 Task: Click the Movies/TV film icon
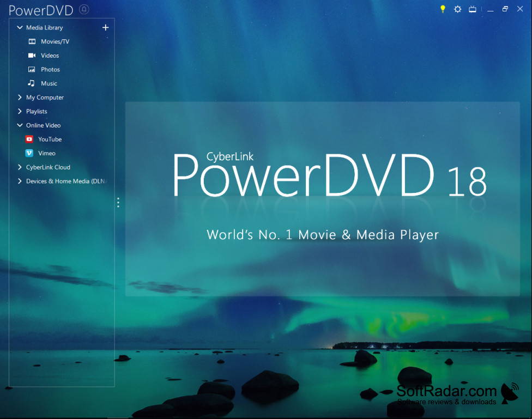[x=32, y=41]
